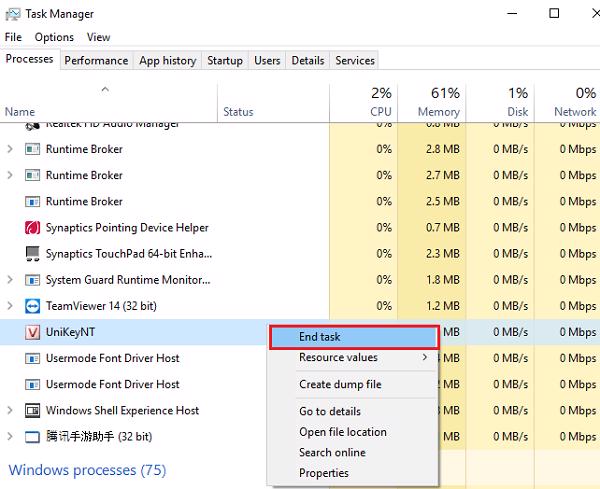
Task: Expand the Windows Shell Experience Host row
Action: pos(10,410)
